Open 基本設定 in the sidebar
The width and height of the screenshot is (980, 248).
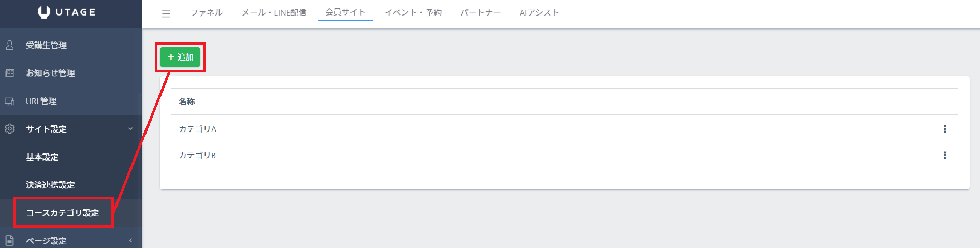point(42,157)
